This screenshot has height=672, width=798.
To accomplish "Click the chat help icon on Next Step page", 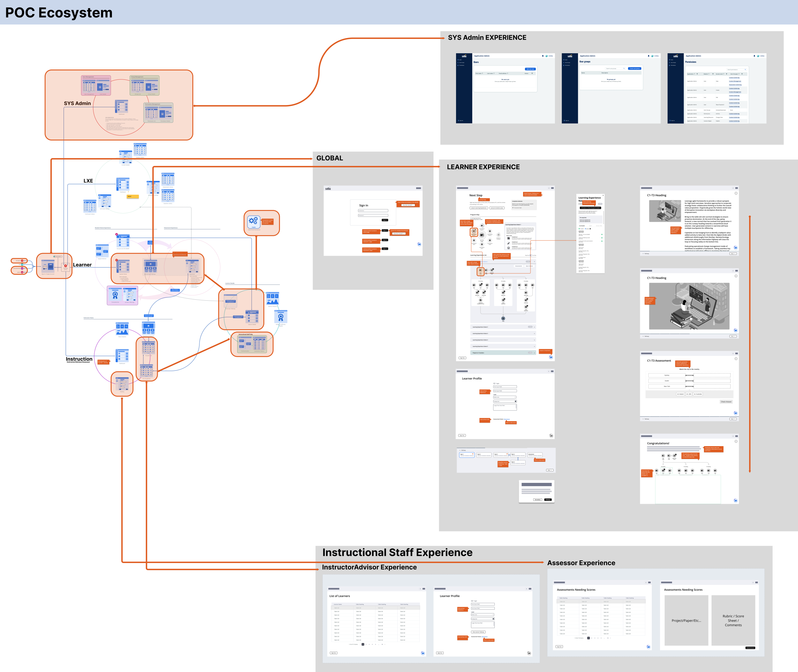I will (x=551, y=357).
